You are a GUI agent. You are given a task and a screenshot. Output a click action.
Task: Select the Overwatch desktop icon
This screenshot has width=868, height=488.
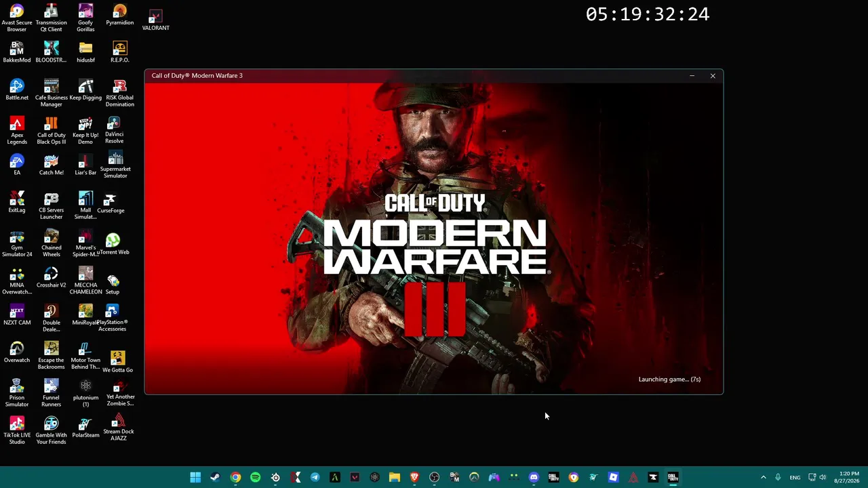[x=17, y=352]
